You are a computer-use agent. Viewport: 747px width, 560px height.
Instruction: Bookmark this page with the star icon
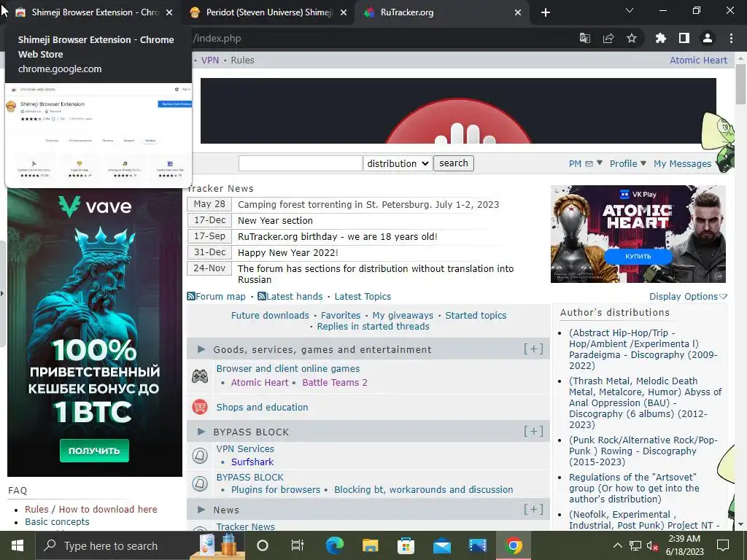pos(632,38)
